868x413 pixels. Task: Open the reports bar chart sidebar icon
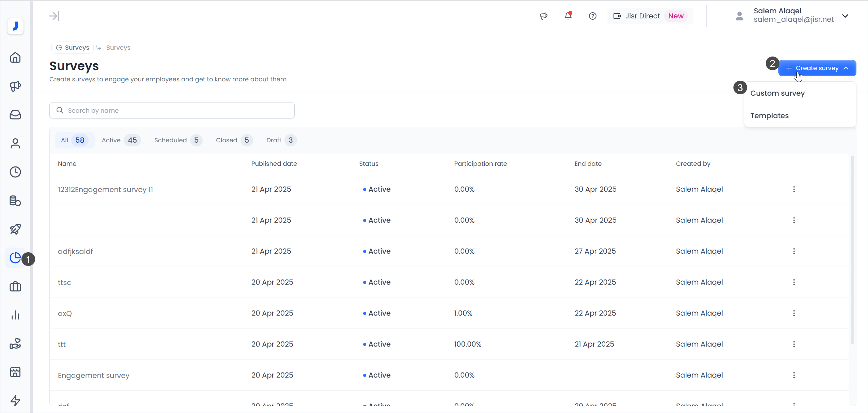15,315
